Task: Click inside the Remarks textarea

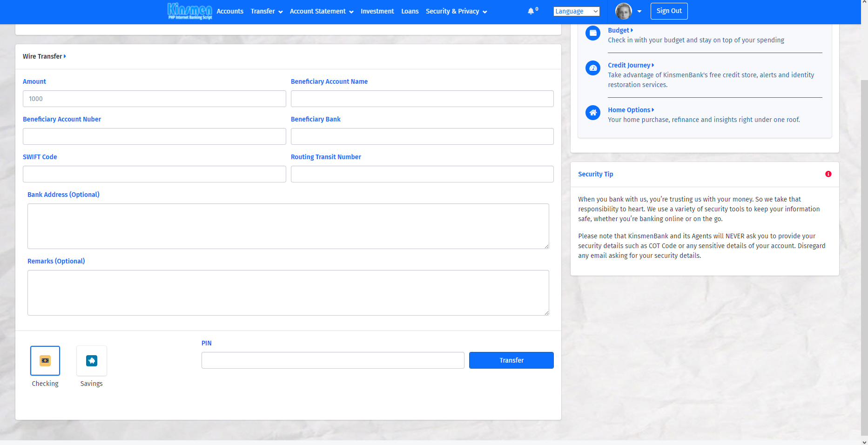Action: [288, 293]
